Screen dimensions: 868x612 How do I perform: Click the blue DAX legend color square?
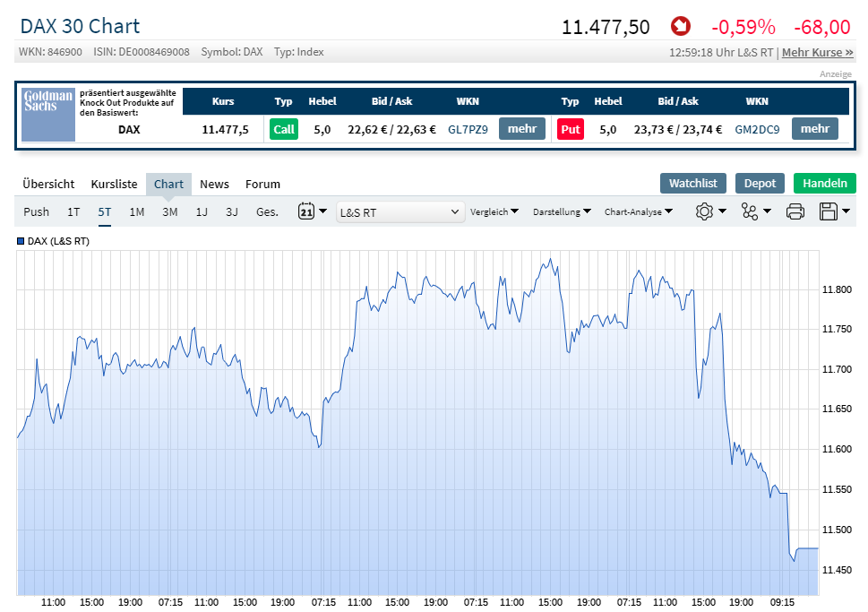[x=21, y=241]
